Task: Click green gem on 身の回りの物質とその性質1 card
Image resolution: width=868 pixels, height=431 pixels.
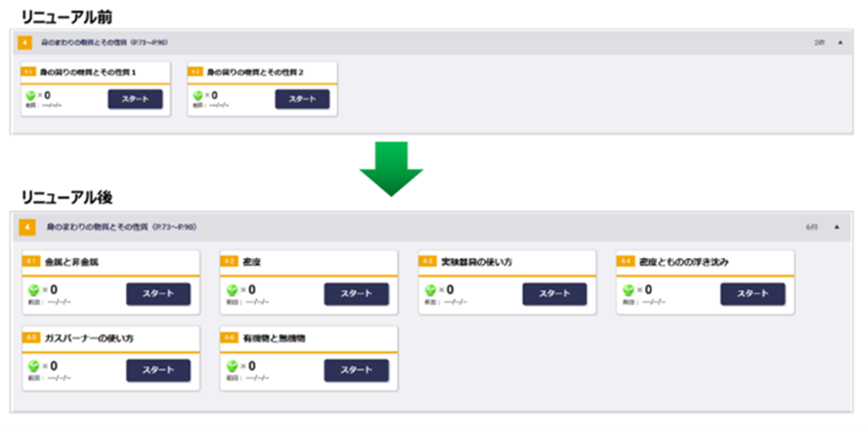Action: point(30,96)
